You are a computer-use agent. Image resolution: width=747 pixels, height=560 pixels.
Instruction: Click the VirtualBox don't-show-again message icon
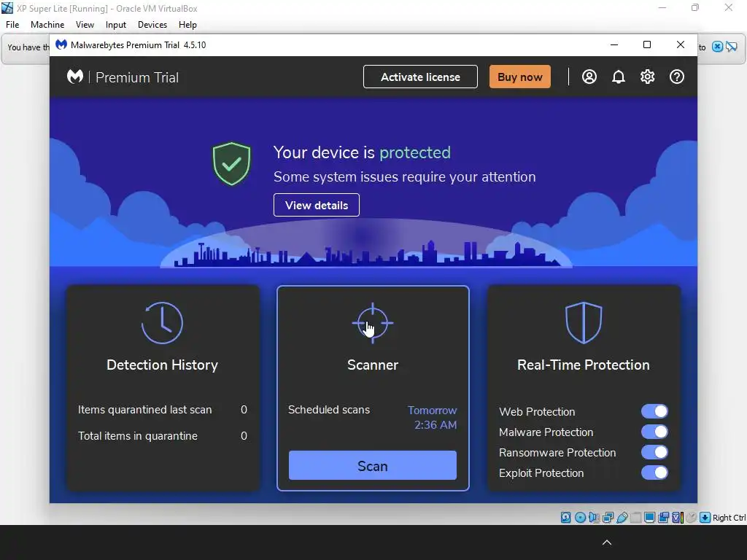pos(731,47)
